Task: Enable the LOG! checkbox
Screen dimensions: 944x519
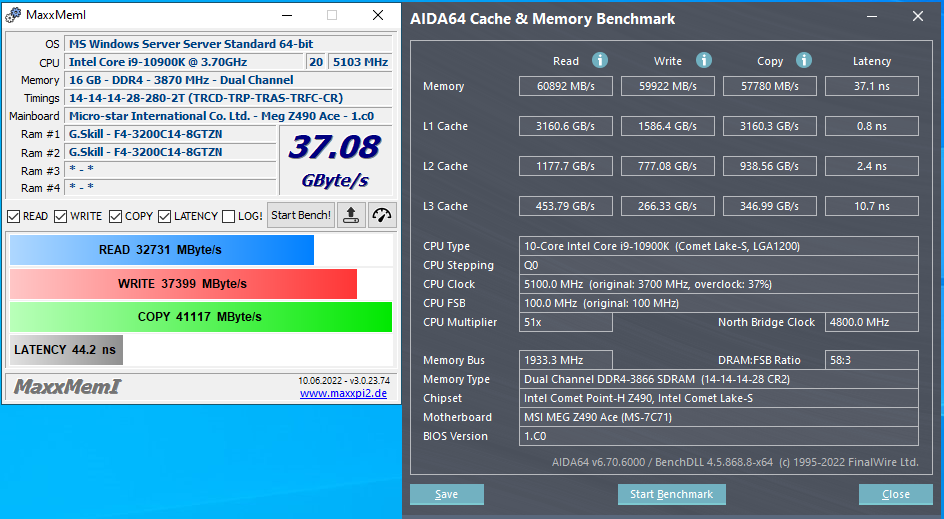Action: click(x=228, y=216)
